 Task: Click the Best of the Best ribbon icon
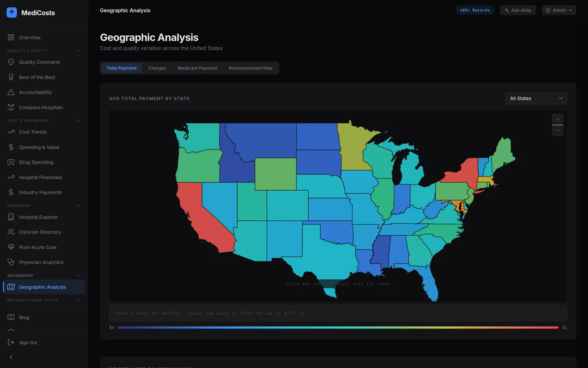pos(11,77)
